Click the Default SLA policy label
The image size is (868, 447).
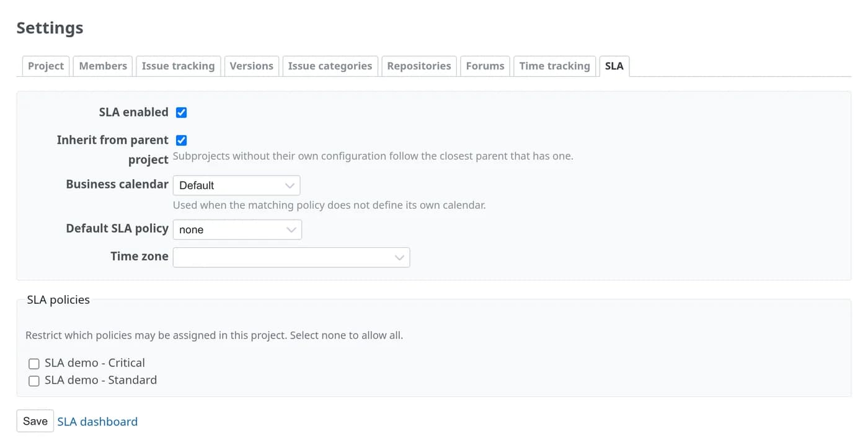coord(117,228)
